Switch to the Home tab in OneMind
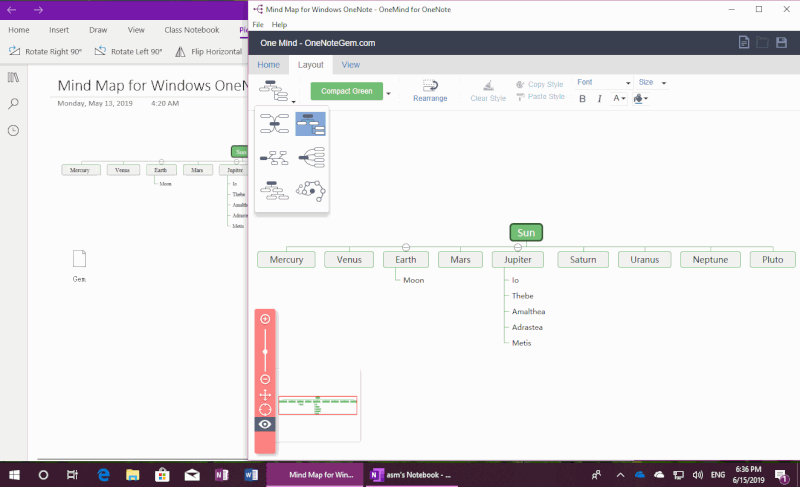The image size is (800, 487). 268,65
